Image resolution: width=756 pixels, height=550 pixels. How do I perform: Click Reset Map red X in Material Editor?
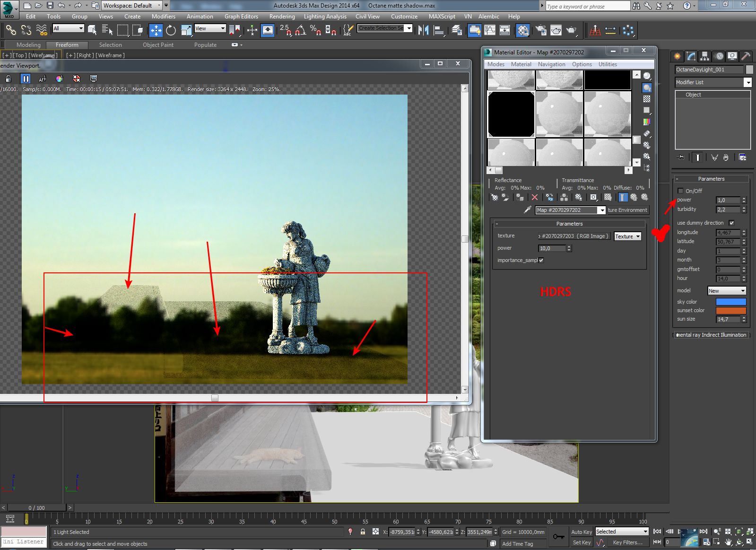click(x=535, y=197)
